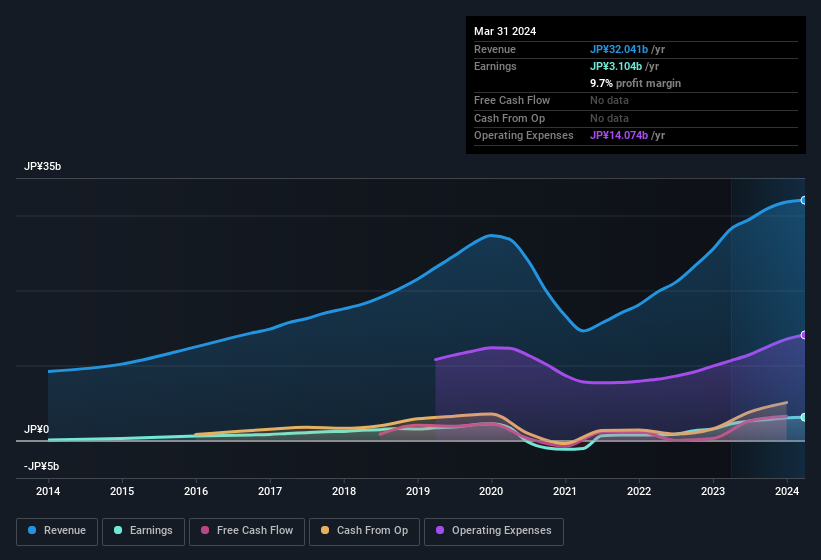Click the blue Revenue legend dot
821x560 pixels.
(33, 531)
